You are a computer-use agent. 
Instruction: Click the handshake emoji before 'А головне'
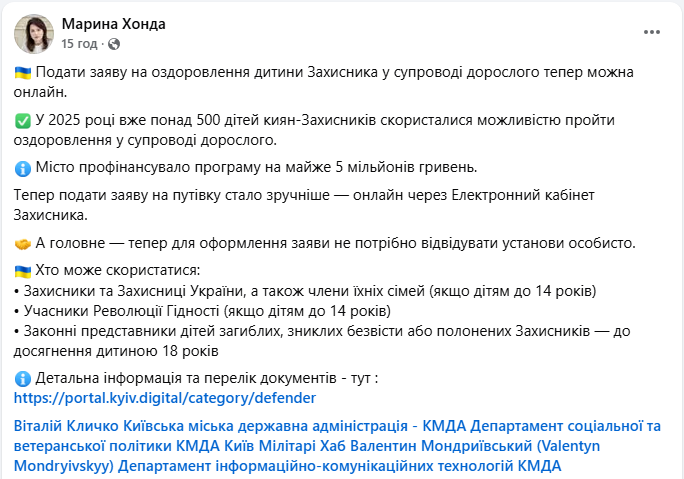(22, 243)
